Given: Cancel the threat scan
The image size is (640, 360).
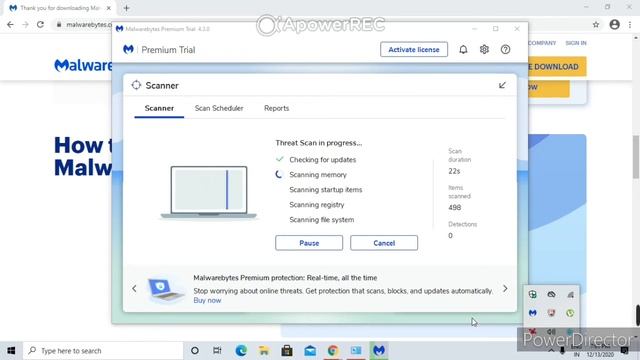Looking at the screenshot, I should 384,243.
